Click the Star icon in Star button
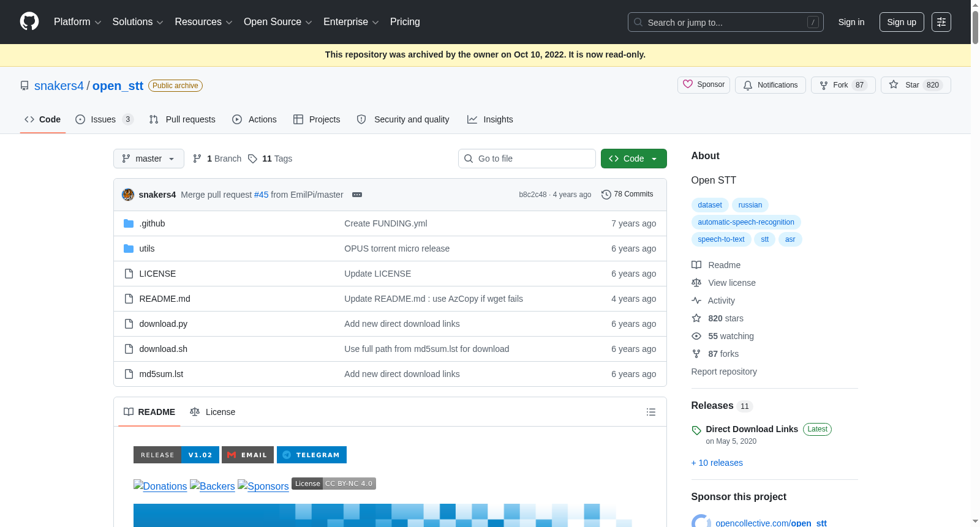 point(894,84)
